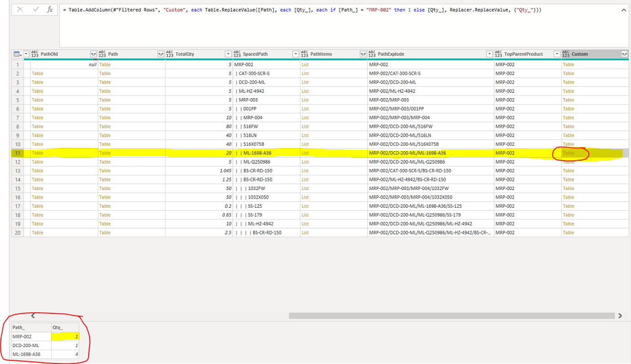Viewport: 631px width, 364px height.
Task: Click PathExplode cell 'MRP-002/MRP-003/001PP'
Action: (431, 109)
